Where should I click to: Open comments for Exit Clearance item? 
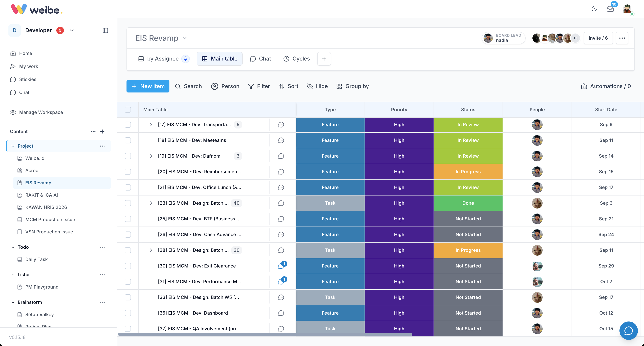[281, 266]
